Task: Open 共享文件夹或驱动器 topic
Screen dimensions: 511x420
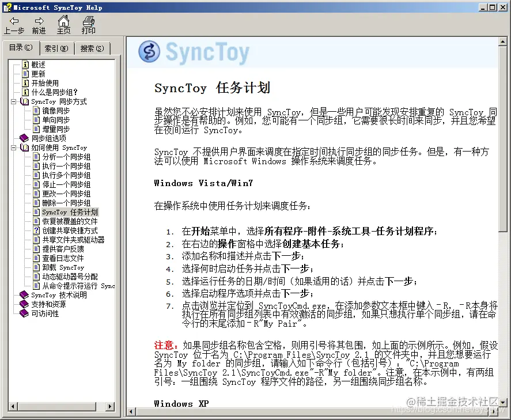Action: tap(73, 240)
